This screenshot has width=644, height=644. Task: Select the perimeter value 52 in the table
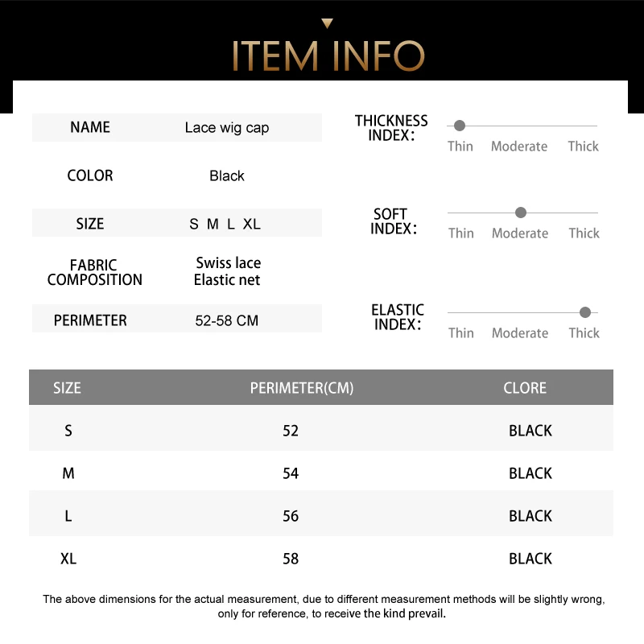coord(291,431)
